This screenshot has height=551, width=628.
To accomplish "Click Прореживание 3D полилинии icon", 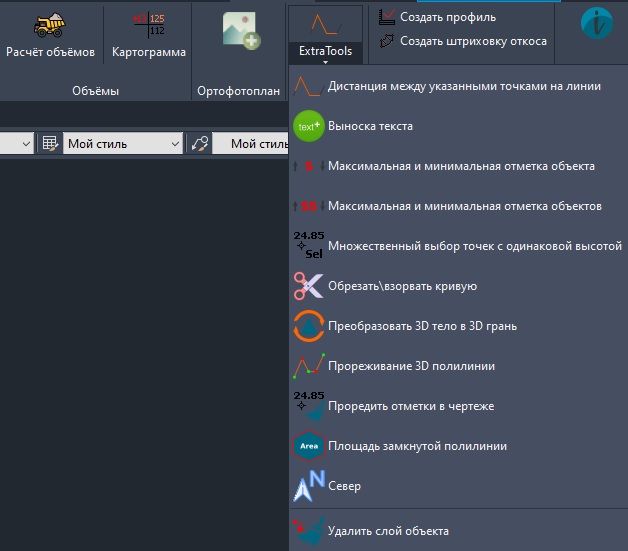I will 309,366.
